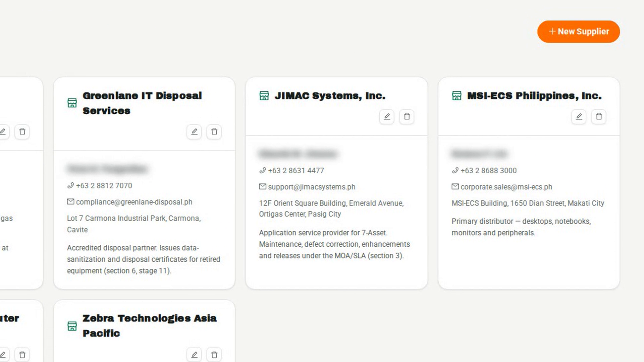
Task: Click email support@jimacsystems.ph
Action: click(312, 187)
